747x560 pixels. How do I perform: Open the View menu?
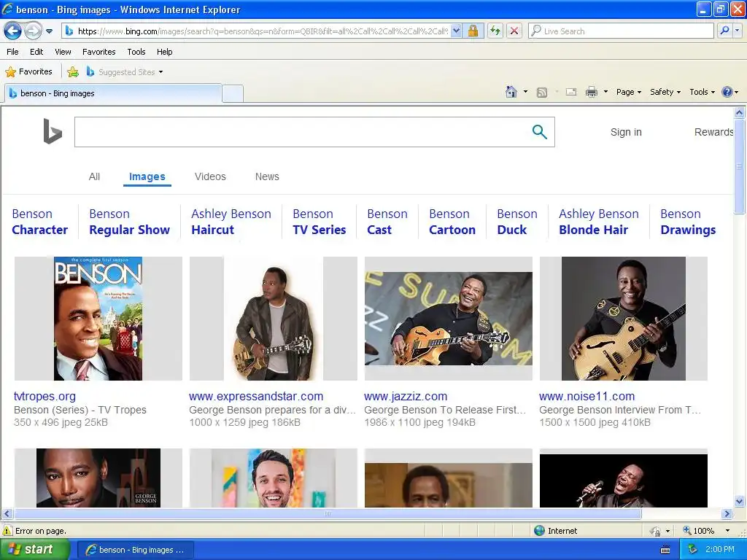pyautogui.click(x=63, y=52)
